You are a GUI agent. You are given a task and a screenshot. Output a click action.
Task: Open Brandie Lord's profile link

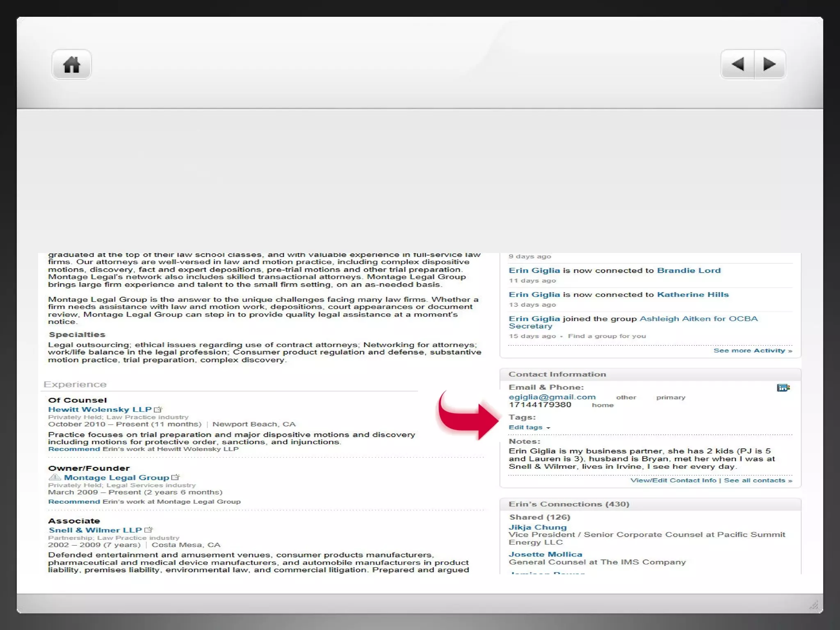pos(688,270)
